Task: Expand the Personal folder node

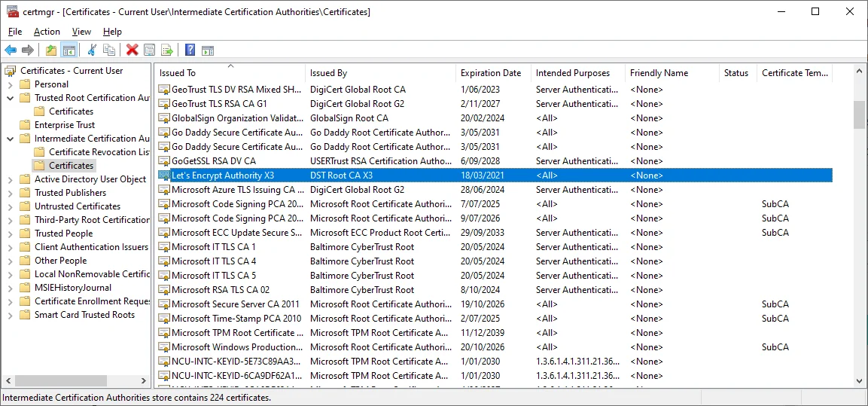Action: point(11,84)
